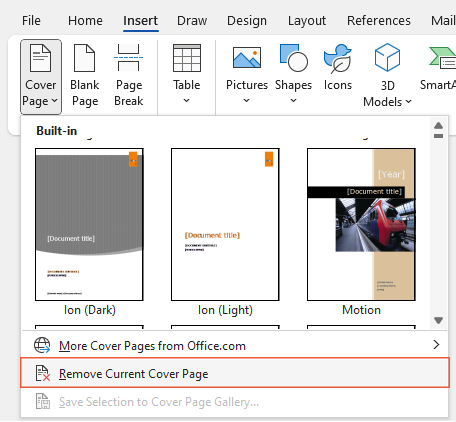Switch to the Home tab
The image size is (456, 422).
[x=85, y=21]
